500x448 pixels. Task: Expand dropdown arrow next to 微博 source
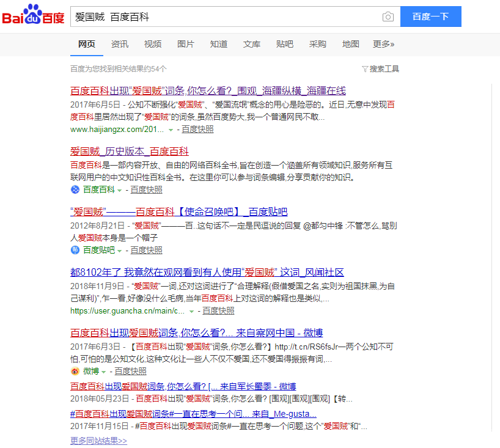tap(104, 372)
